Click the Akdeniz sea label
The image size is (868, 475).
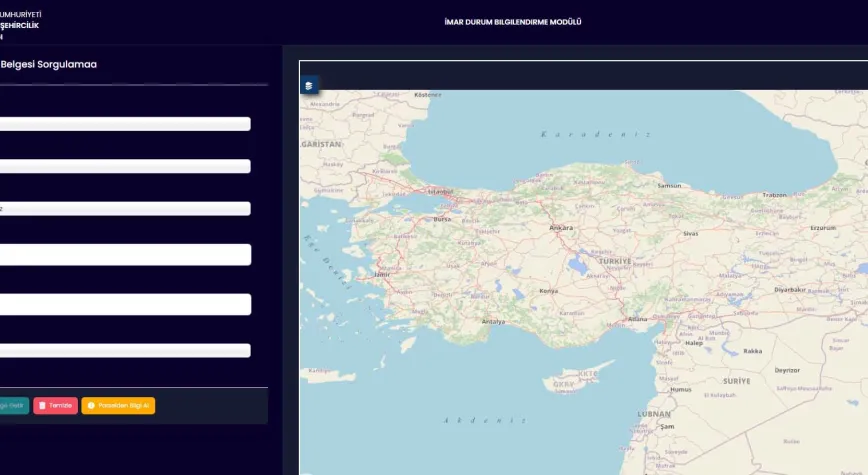point(485,420)
